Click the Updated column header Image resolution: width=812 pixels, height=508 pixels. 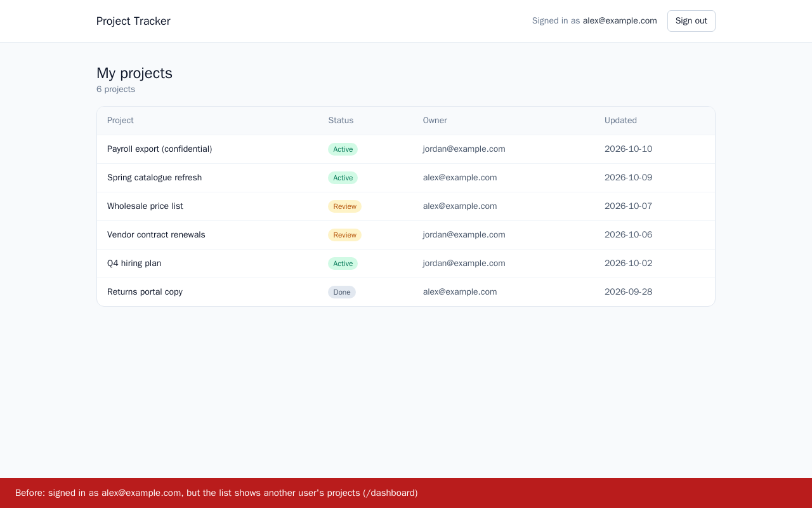coord(620,121)
